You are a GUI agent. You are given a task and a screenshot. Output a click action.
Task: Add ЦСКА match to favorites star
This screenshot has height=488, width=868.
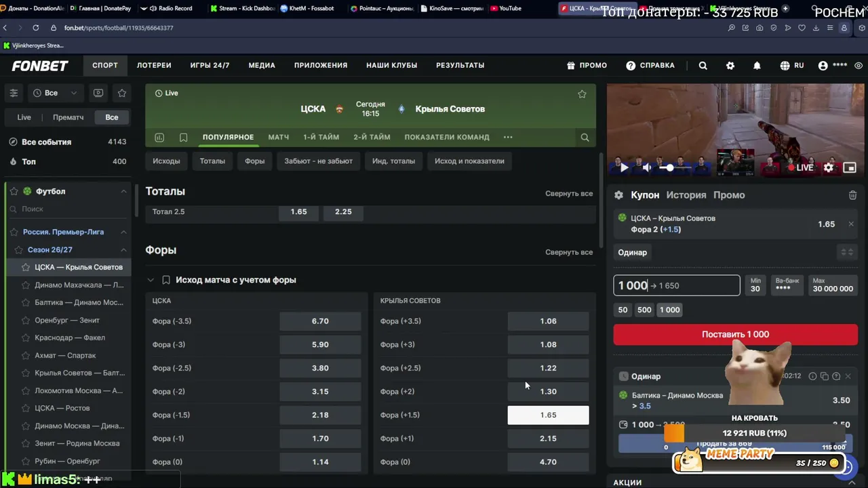click(582, 94)
